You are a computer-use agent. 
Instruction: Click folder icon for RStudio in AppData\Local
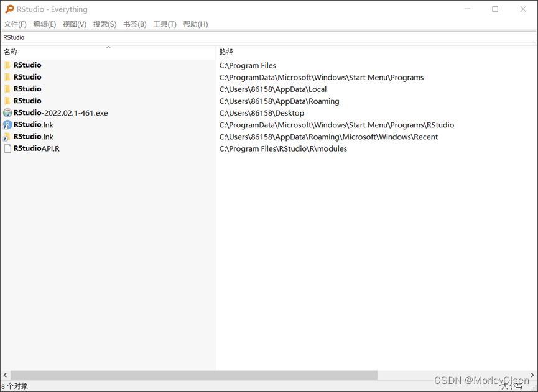coord(7,89)
